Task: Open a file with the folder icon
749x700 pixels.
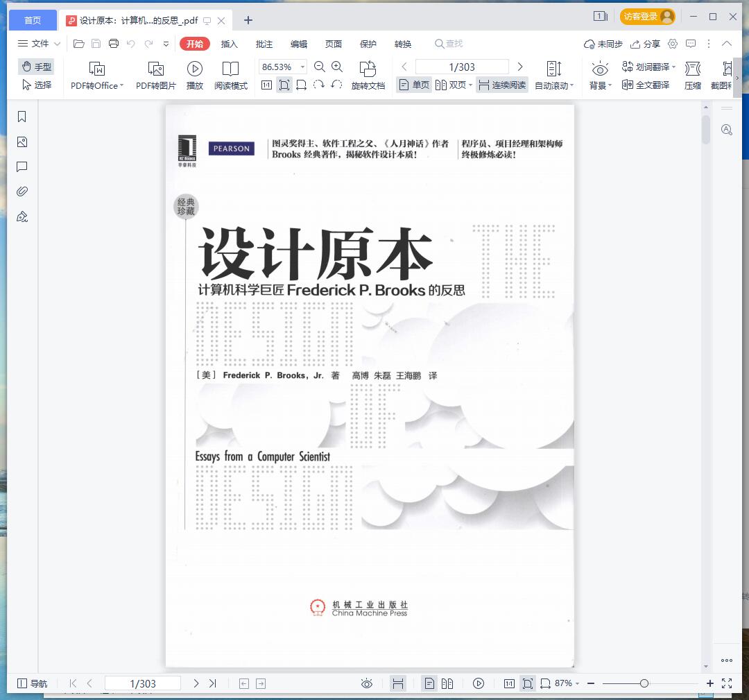Action: 79,44
